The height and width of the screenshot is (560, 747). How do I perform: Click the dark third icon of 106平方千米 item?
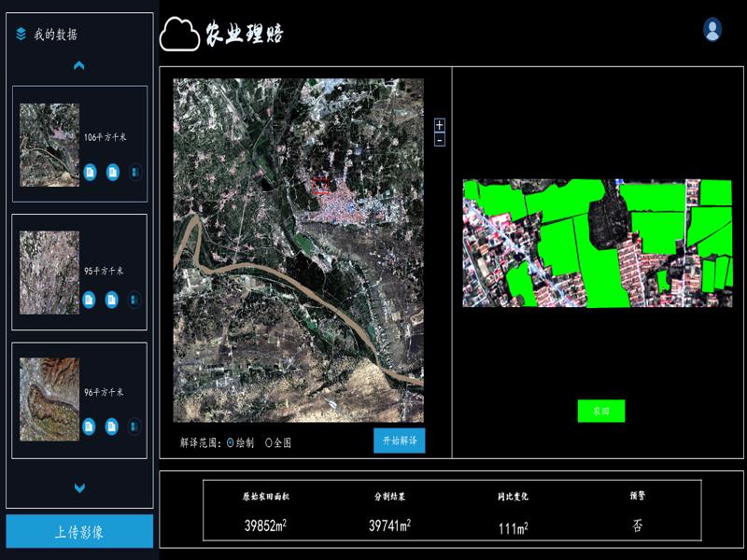pos(134,172)
